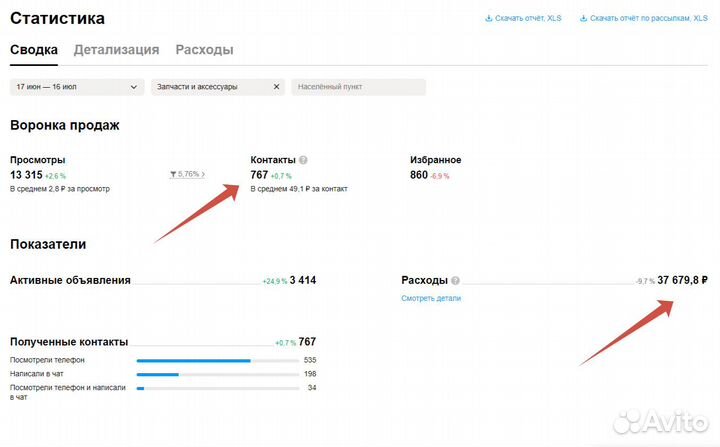This screenshot has height=447, width=720.
Task: Click the -6,9 % change on Избранное
Action: (x=440, y=176)
